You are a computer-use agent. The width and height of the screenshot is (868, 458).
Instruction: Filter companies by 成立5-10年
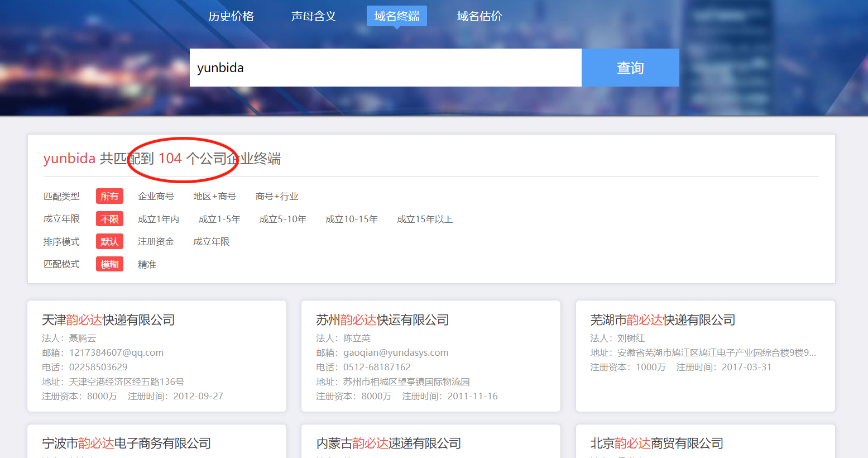[x=283, y=219]
